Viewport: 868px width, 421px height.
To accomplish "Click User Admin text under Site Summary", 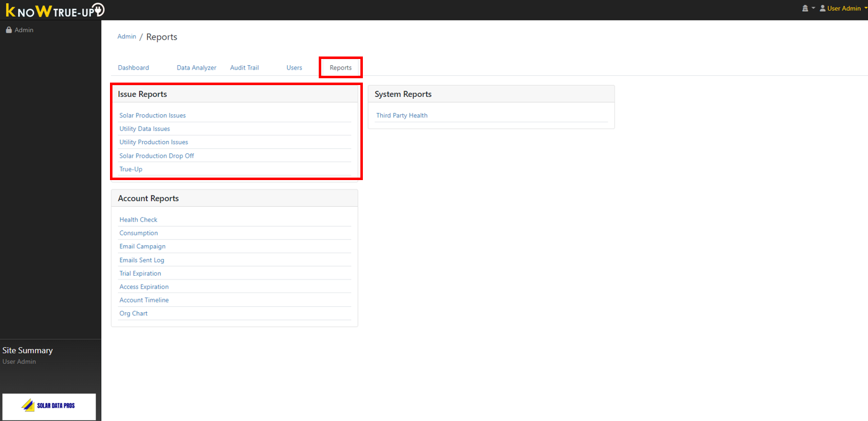I will (x=19, y=361).
